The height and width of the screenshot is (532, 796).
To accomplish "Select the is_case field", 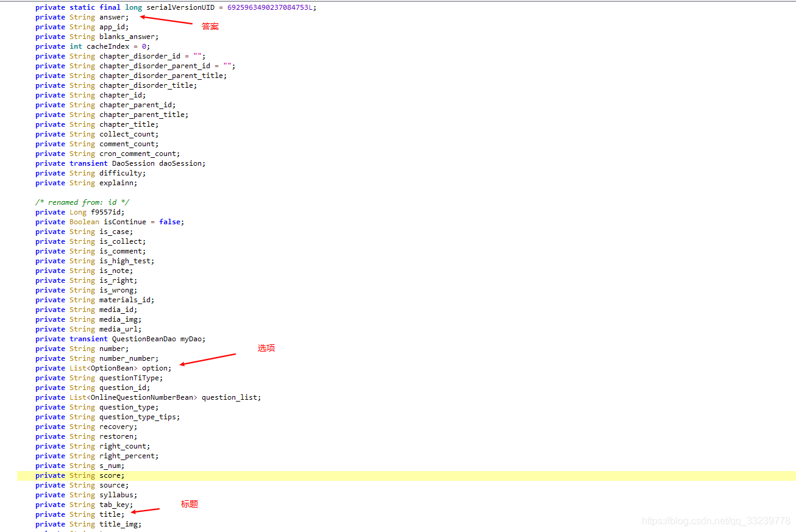I will (x=84, y=232).
